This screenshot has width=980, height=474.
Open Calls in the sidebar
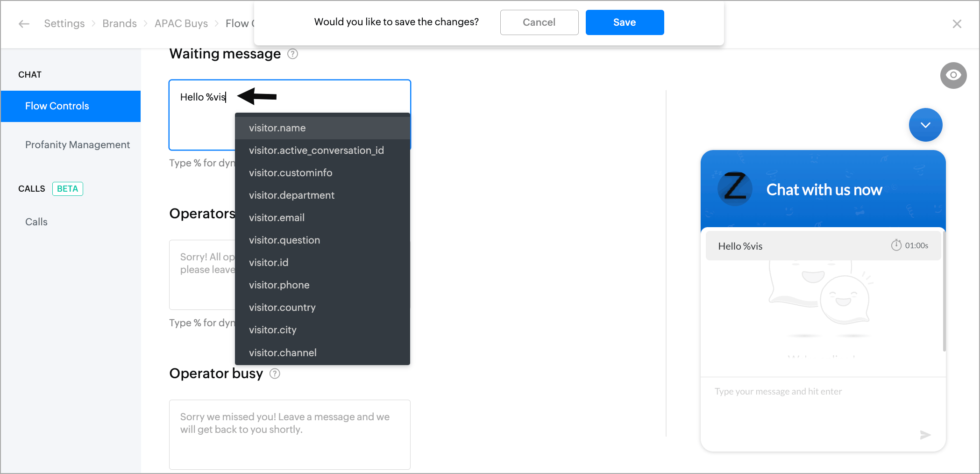click(x=36, y=222)
